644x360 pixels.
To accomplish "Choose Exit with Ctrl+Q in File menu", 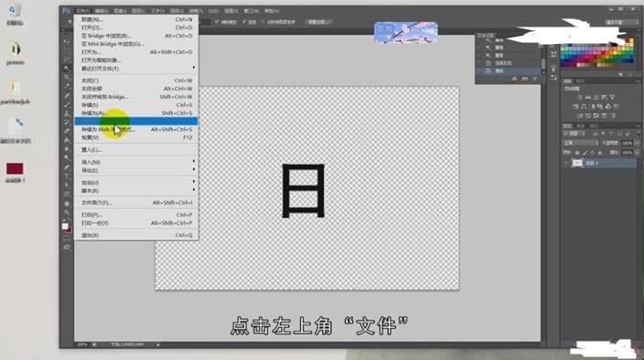I will 136,235.
